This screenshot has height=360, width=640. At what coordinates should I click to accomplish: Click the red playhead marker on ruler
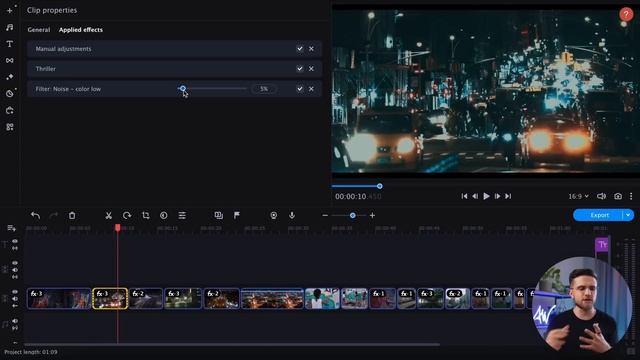coord(118,227)
